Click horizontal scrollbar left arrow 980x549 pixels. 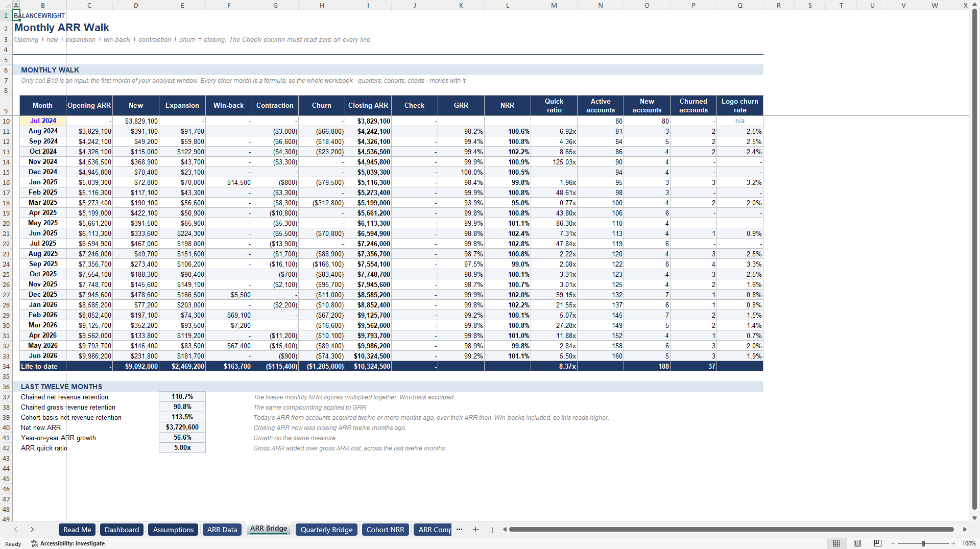tap(505, 530)
